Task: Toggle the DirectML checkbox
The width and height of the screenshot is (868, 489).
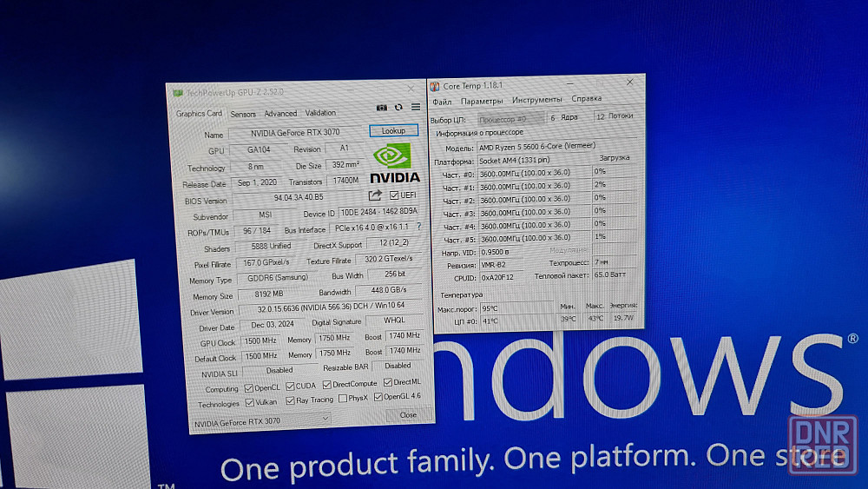Action: (388, 382)
